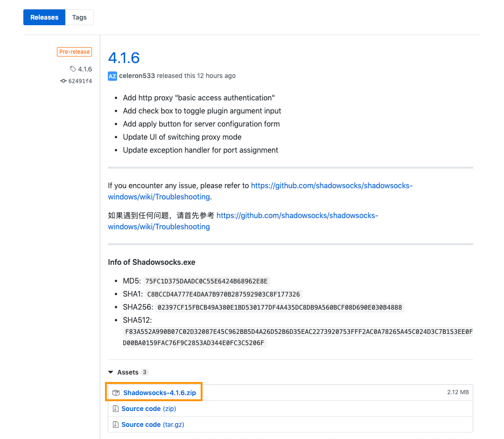The image size is (504, 439).
Task: Visit celeron533's profile link
Action: (137, 76)
